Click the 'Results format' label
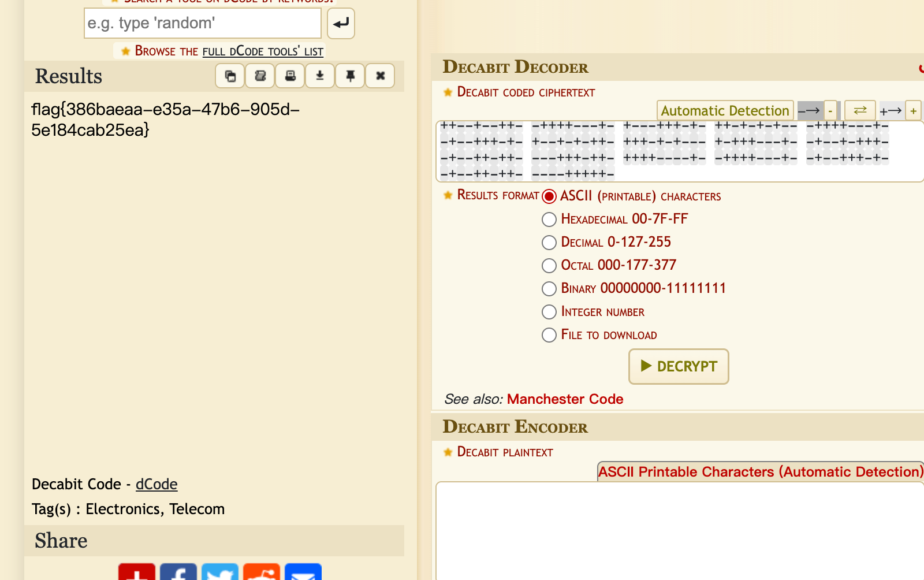Image resolution: width=924 pixels, height=580 pixels. 498,195
